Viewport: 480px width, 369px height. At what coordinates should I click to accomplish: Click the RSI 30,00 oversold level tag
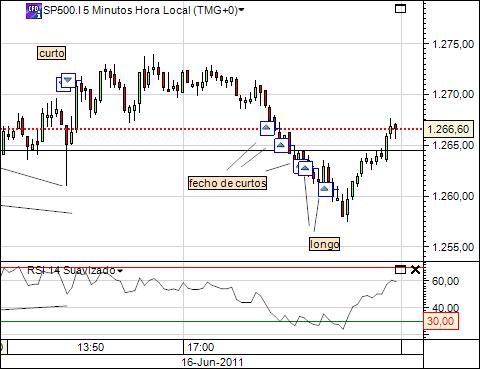coord(441,321)
